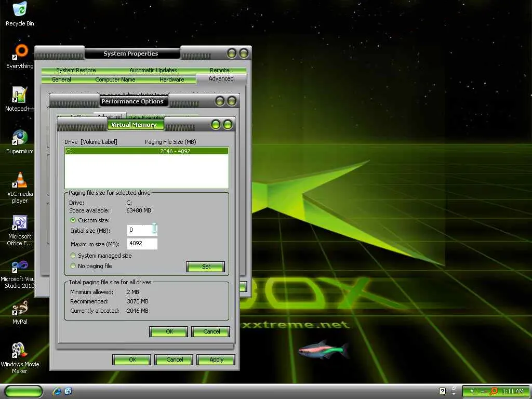This screenshot has width=532, height=399.
Task: Click Cancel in Performance Options window
Action: (x=174, y=360)
